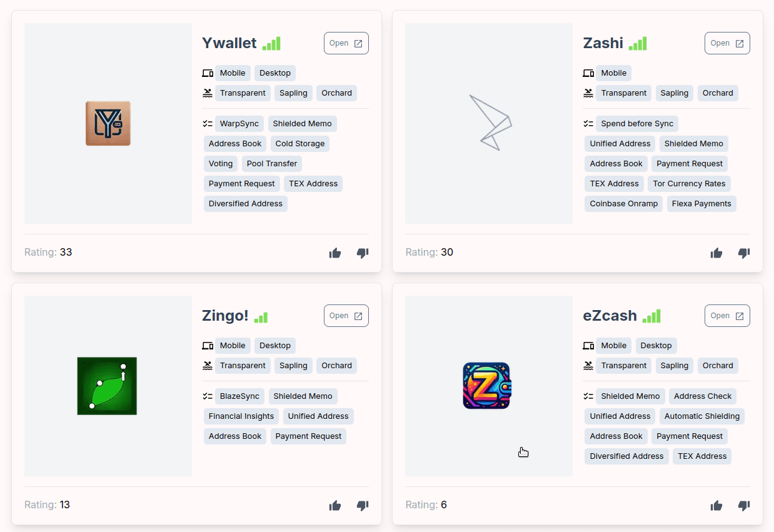Click the Automatic Shielding tag
774x532 pixels.
pos(702,416)
